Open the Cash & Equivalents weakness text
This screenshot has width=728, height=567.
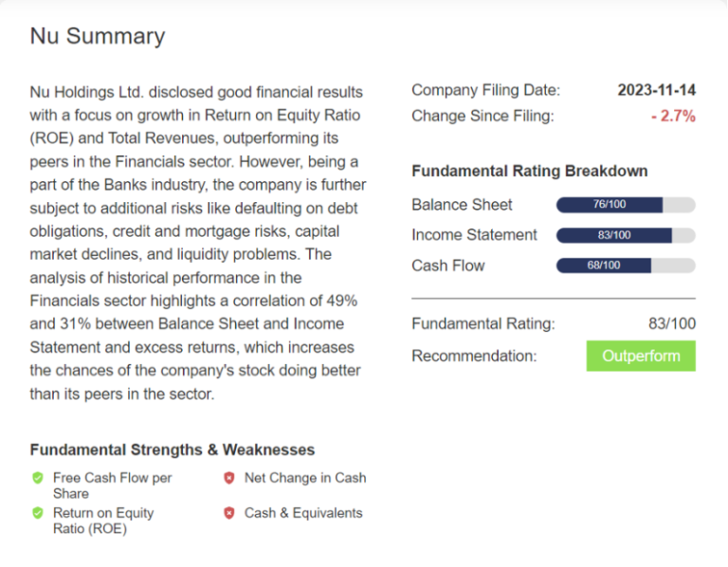pos(303,513)
